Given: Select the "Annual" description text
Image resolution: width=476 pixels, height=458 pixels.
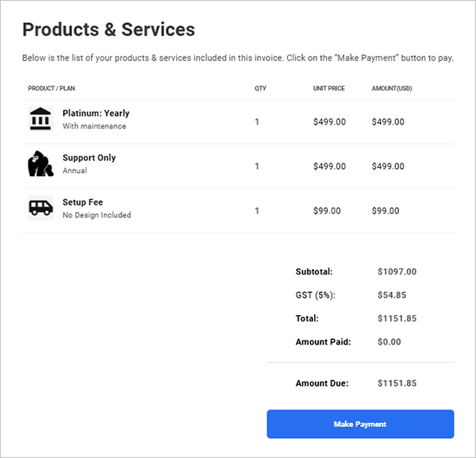Looking at the screenshot, I should (x=75, y=171).
